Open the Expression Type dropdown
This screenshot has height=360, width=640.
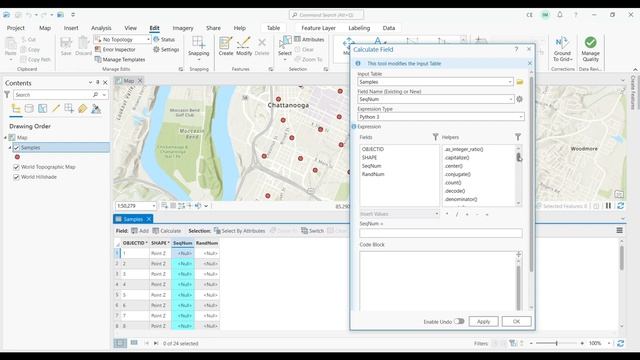coord(521,117)
